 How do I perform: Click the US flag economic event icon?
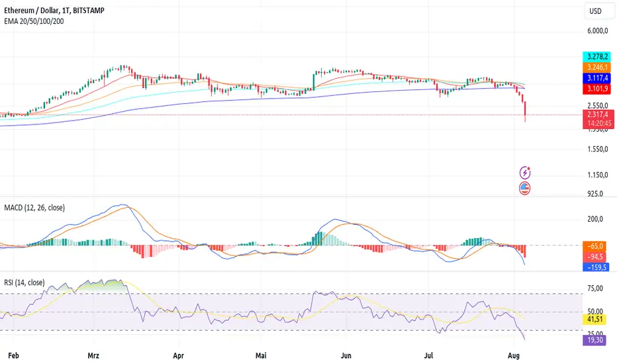coord(524,189)
